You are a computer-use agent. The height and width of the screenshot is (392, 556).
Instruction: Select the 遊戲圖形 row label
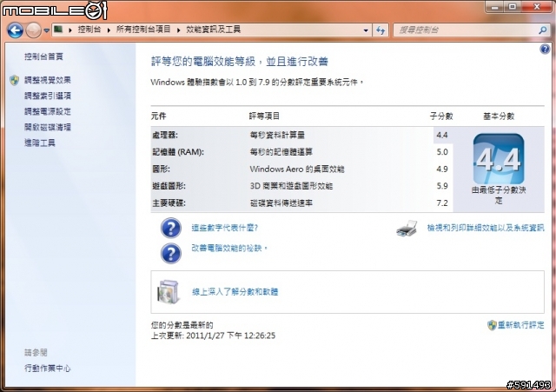[x=169, y=186]
